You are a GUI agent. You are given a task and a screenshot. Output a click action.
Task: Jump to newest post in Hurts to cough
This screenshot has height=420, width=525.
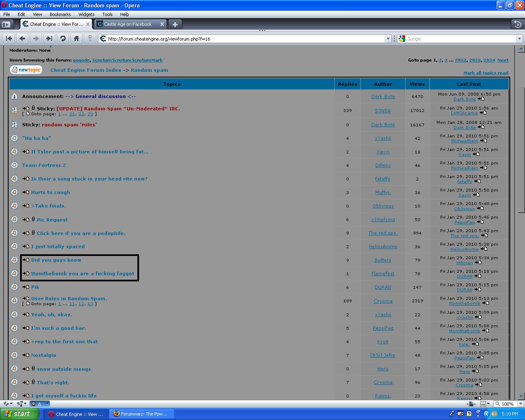(26, 192)
